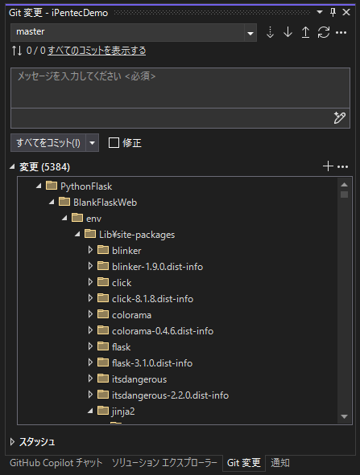Click the Pull down arrow icon

[x=288, y=32]
